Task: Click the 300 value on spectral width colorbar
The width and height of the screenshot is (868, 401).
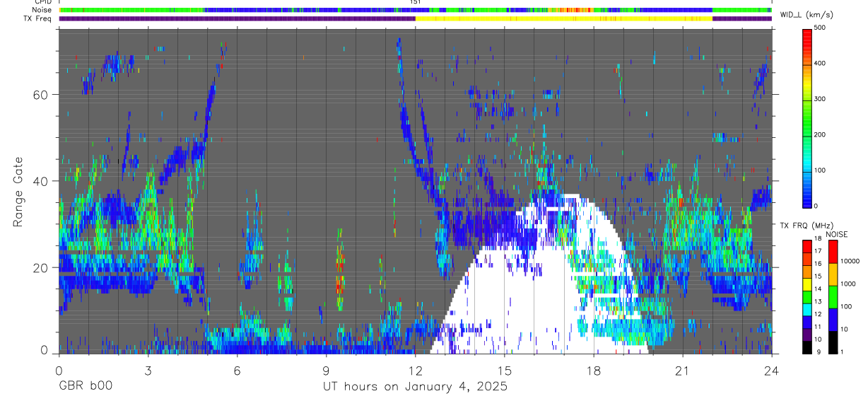Action: point(820,99)
